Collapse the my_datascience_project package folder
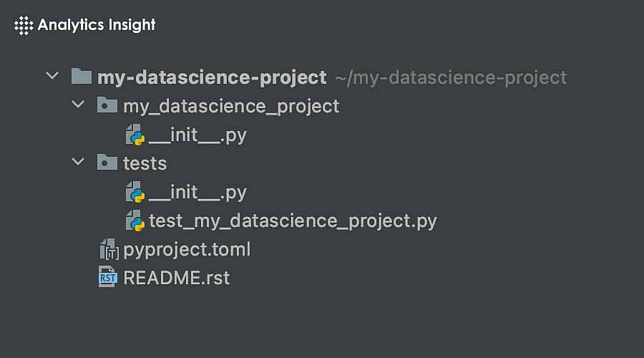This screenshot has width=644, height=358. (78, 105)
